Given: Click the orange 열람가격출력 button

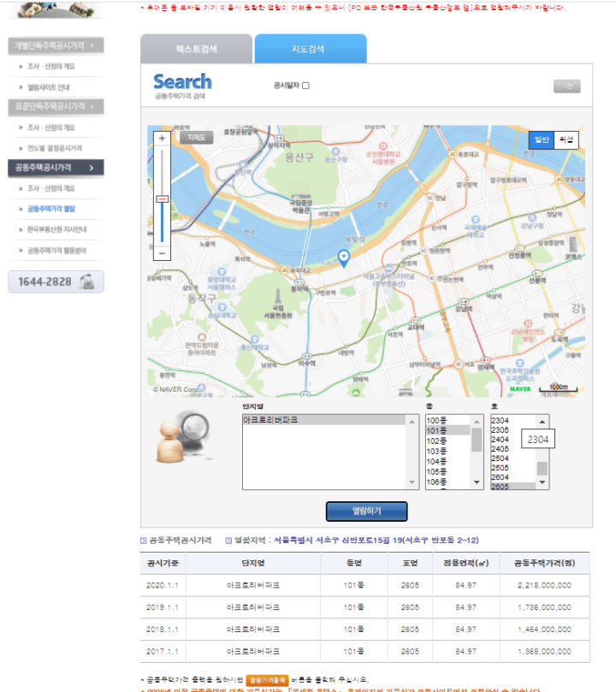Looking at the screenshot, I should tap(268, 680).
